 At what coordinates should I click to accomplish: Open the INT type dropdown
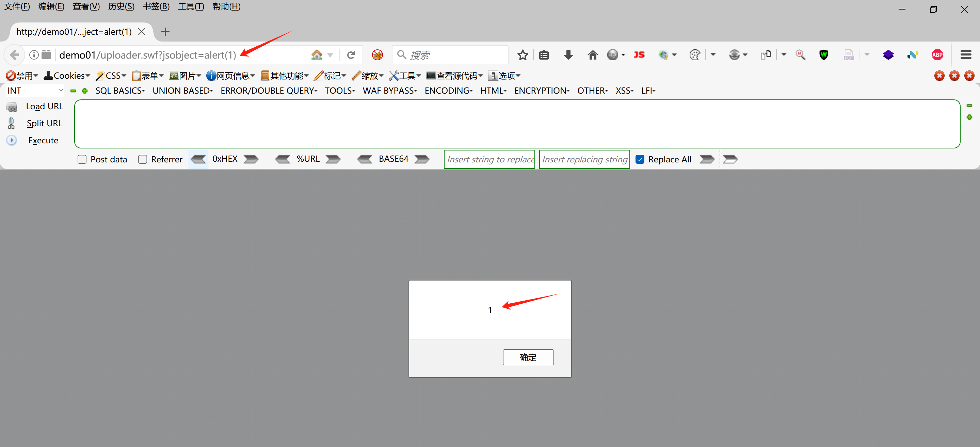[x=35, y=91]
